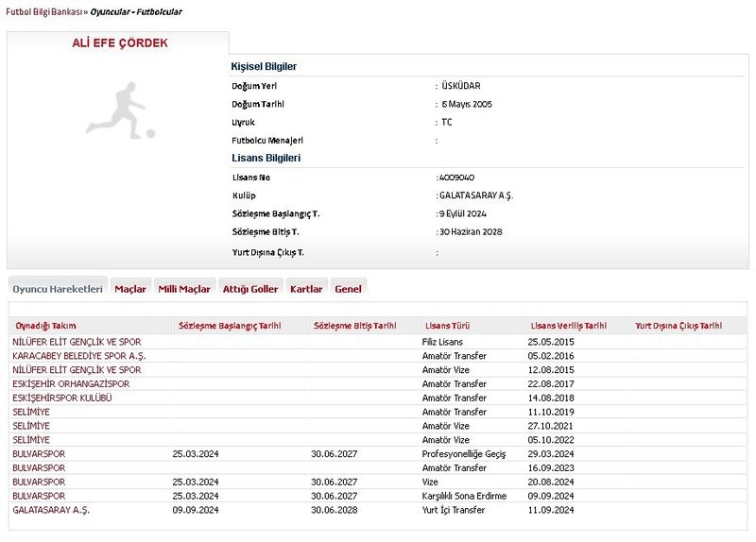Screen dimensions: 756x542
Task: Click the Futbol Bilgi Bankası breadcrumb link
Action: (43, 12)
